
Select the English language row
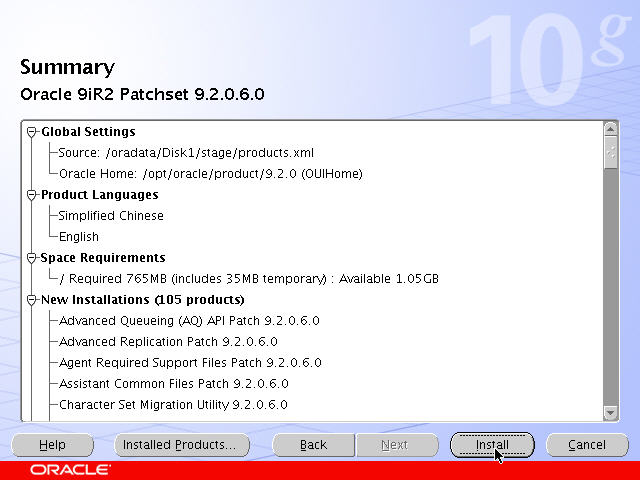click(x=79, y=237)
